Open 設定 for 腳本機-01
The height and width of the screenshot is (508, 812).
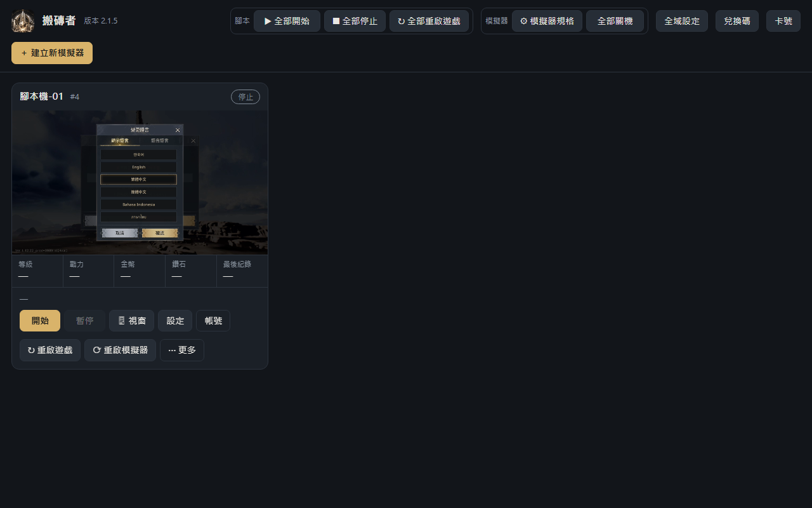175,321
